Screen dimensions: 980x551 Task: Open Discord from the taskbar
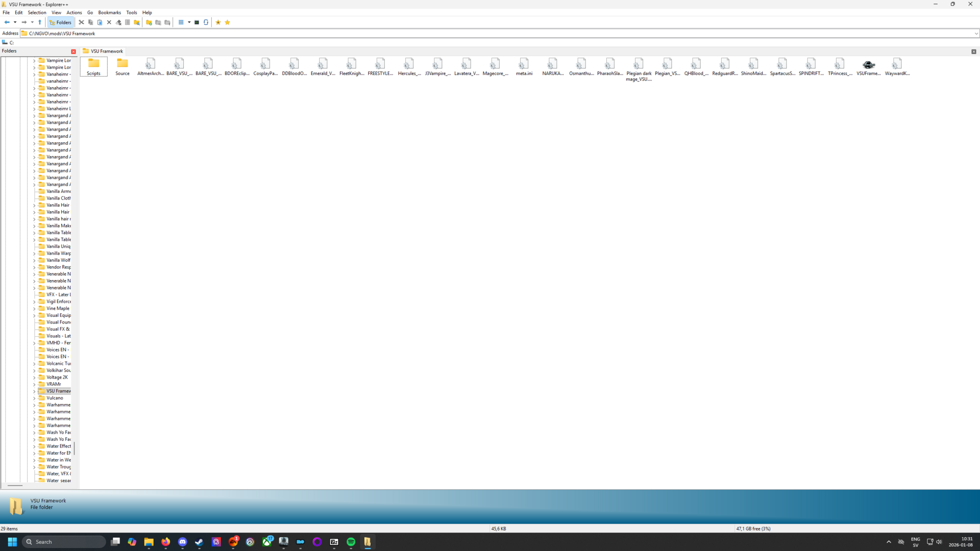tap(183, 542)
